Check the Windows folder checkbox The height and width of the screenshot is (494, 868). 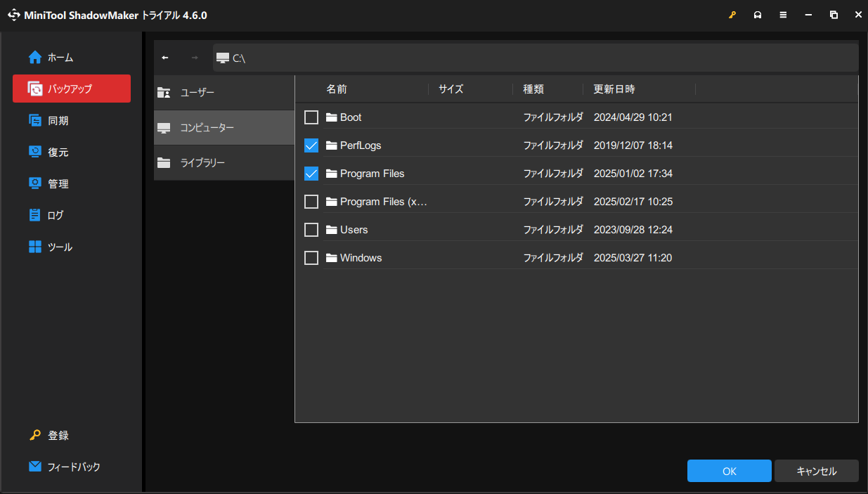(311, 258)
